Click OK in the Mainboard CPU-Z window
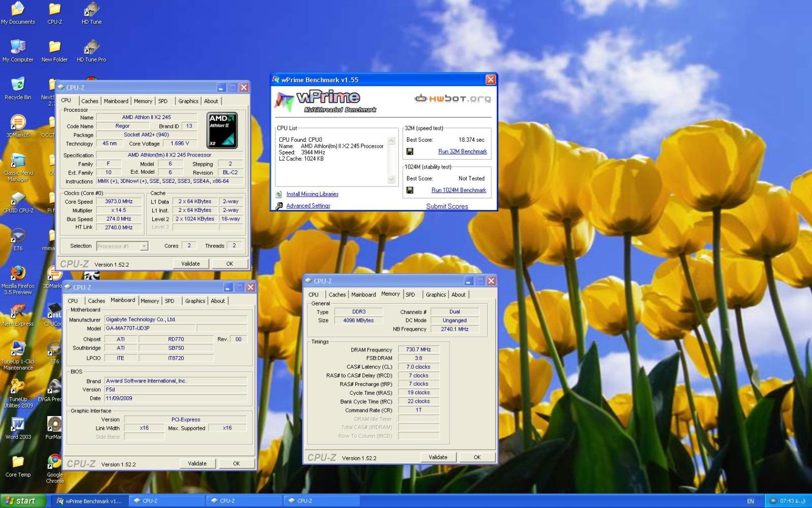Image resolution: width=812 pixels, height=508 pixels. pyautogui.click(x=236, y=463)
